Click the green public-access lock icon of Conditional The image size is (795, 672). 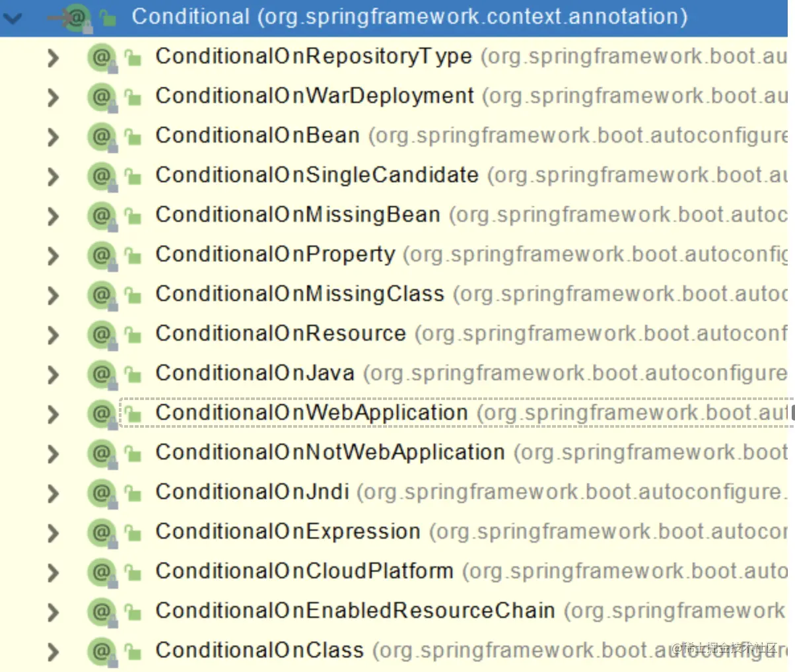[x=108, y=18]
